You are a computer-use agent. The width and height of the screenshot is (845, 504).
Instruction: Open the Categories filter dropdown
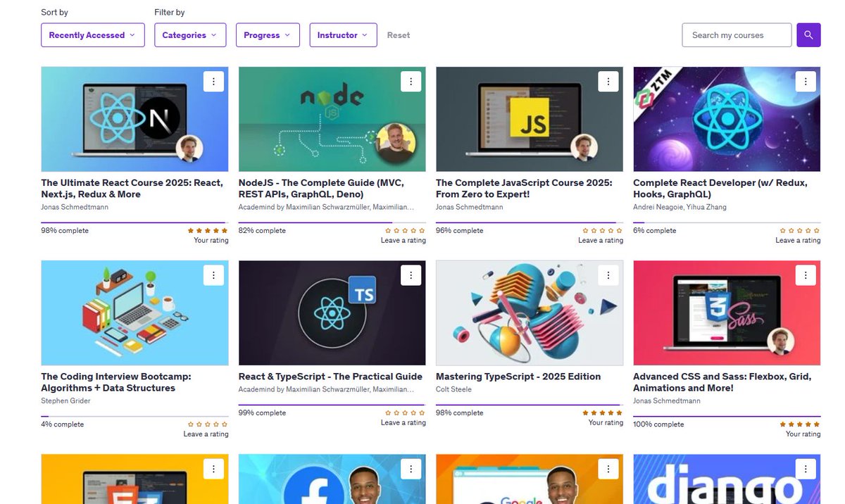190,35
